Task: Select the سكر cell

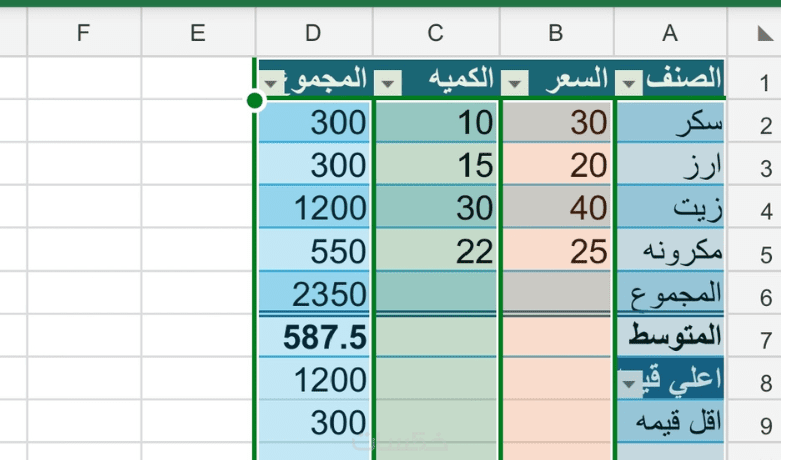Action: click(670, 123)
